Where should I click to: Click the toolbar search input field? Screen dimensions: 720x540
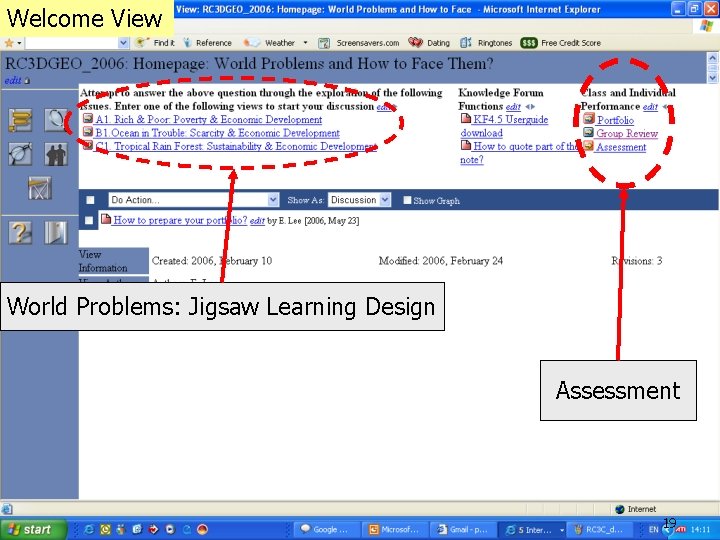tap(72, 43)
